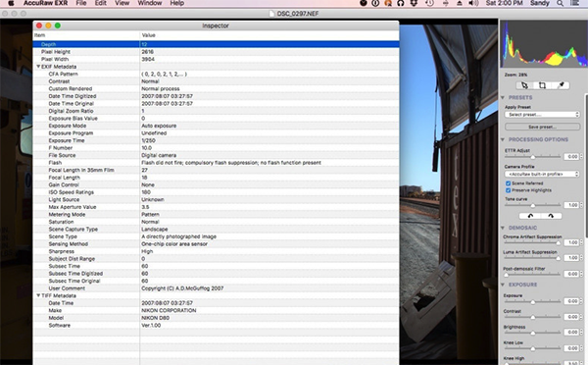This screenshot has height=365, width=588.
Task: Select the arrow pointer tool
Action: (524, 85)
